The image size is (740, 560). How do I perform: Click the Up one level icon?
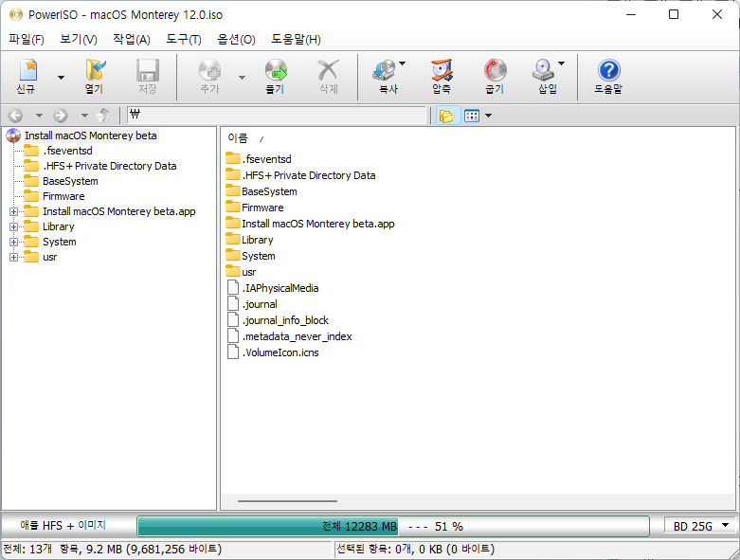click(x=103, y=116)
